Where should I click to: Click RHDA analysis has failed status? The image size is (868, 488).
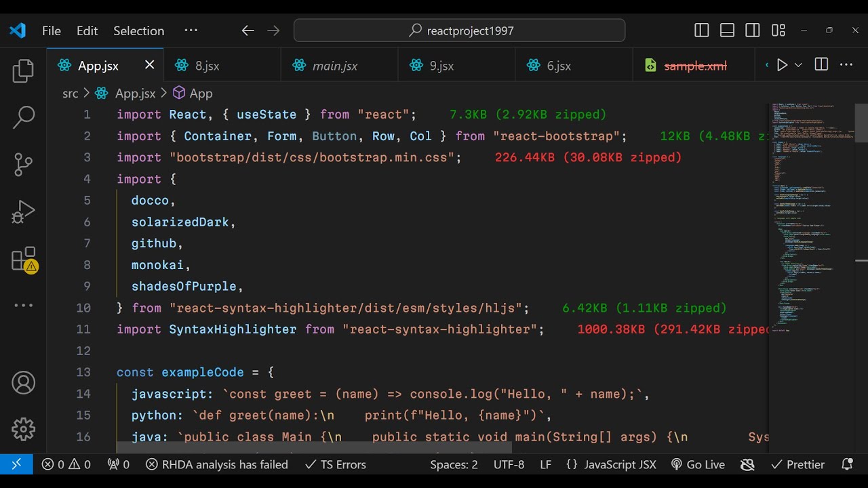tap(217, 464)
